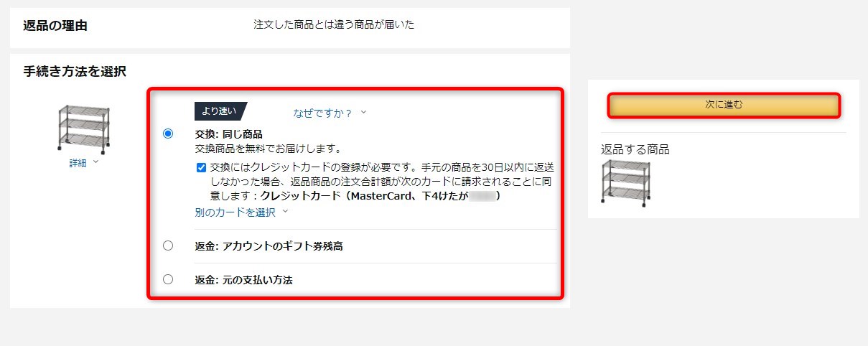Expand the chevron next to なぜですか？
Screen dimensions: 868x346
(363, 113)
